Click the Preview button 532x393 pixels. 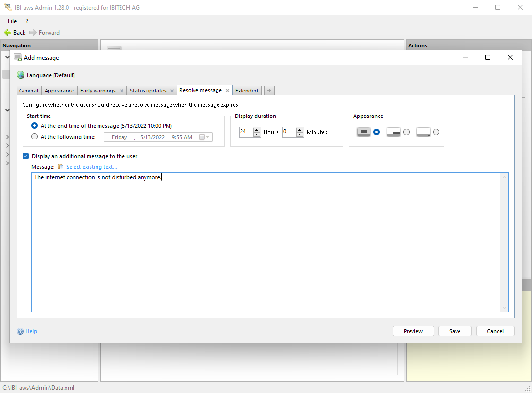[x=413, y=331]
